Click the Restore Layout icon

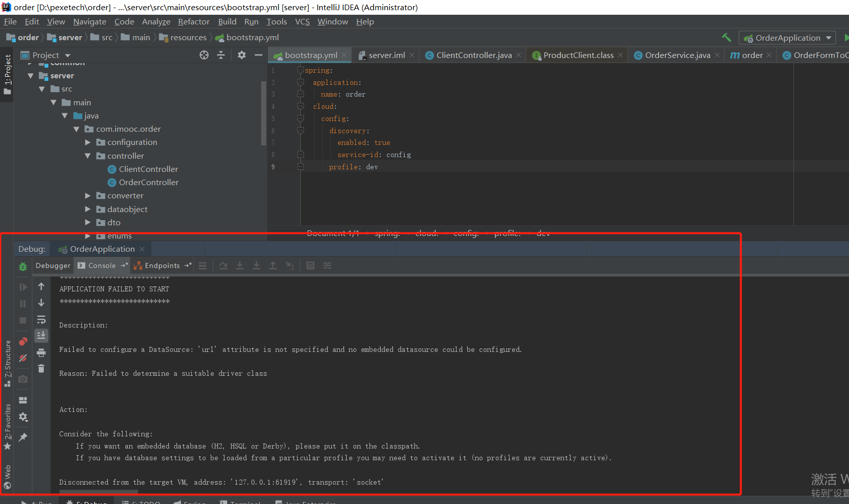tap(23, 400)
